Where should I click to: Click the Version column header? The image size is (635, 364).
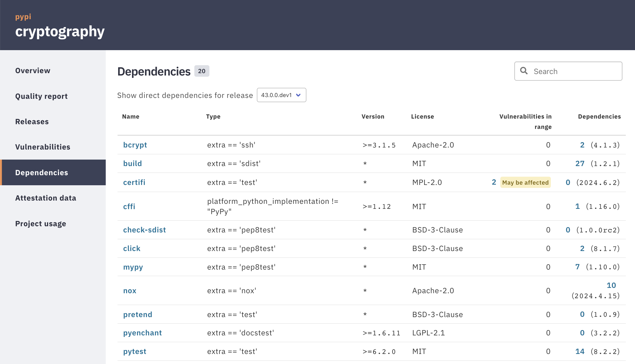coord(373,117)
